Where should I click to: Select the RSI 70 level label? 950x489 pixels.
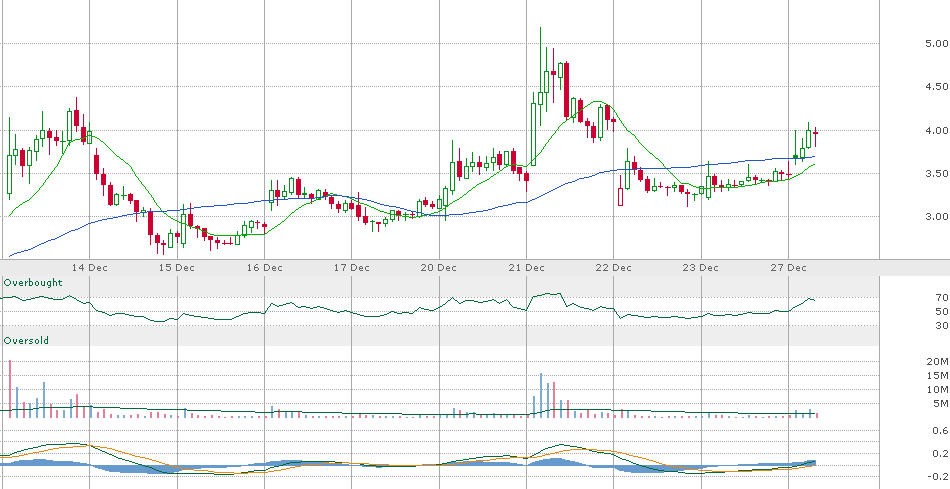pyautogui.click(x=942, y=298)
